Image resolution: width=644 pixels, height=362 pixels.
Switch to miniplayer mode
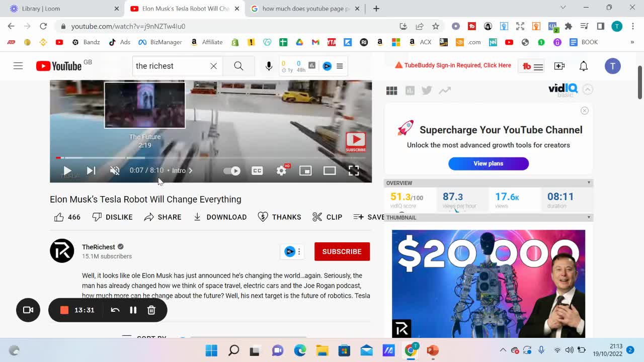305,170
